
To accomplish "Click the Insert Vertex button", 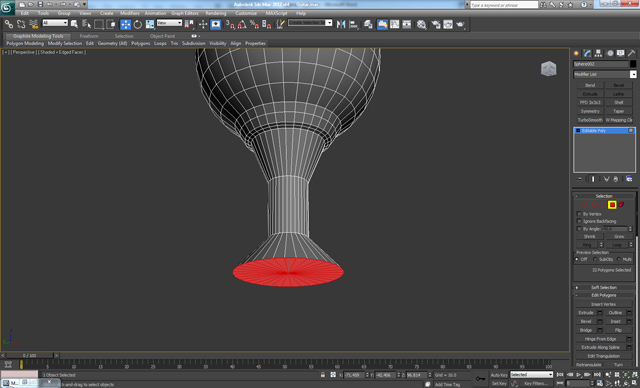I will pos(604,304).
